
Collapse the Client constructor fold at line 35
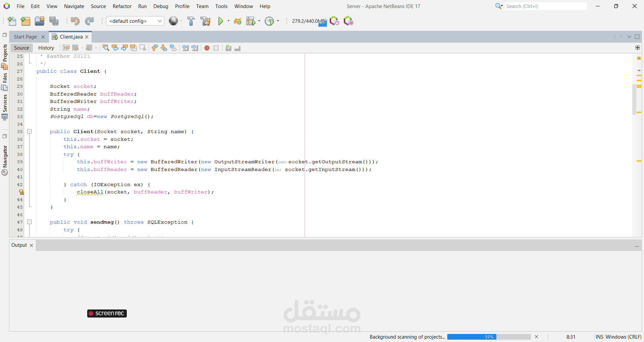[x=30, y=131]
